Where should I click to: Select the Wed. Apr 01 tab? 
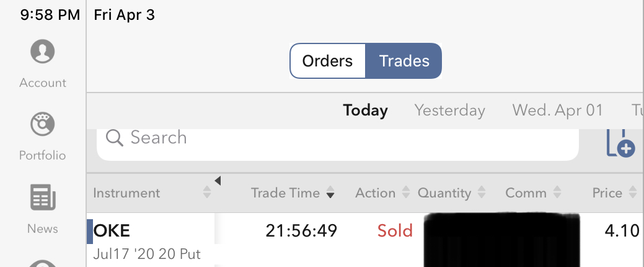coord(557,111)
